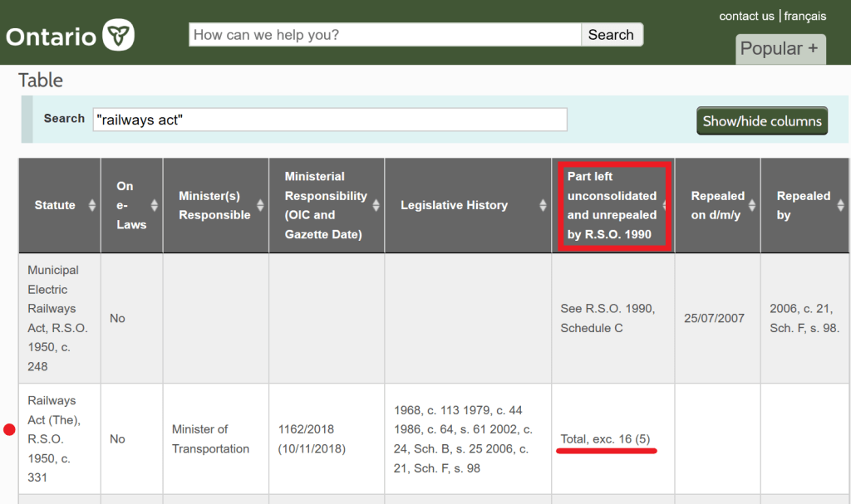Image resolution: width=851 pixels, height=504 pixels.
Task: Open the contact us link
Action: point(746,16)
